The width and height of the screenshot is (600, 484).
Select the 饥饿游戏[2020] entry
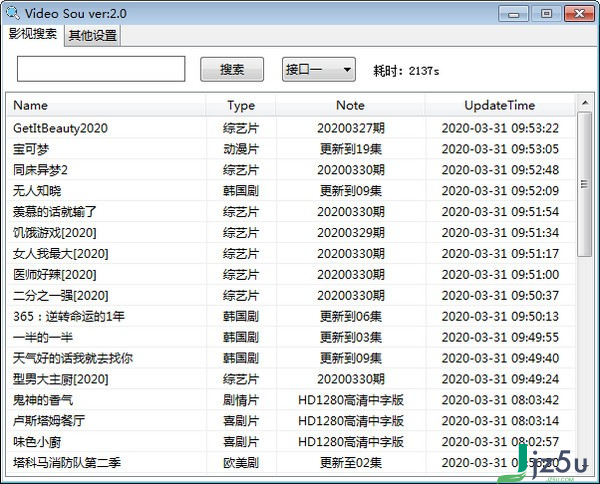coord(291,233)
